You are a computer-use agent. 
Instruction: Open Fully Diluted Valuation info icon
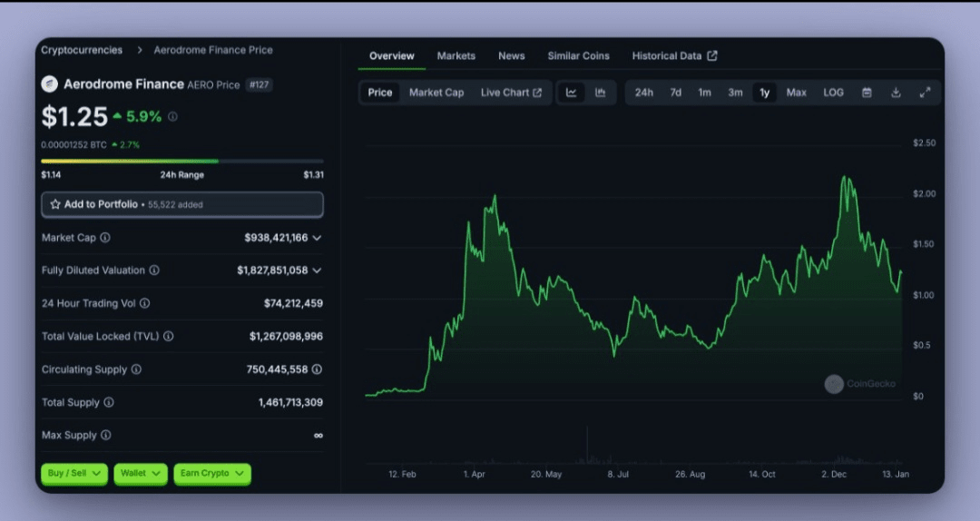tap(153, 270)
